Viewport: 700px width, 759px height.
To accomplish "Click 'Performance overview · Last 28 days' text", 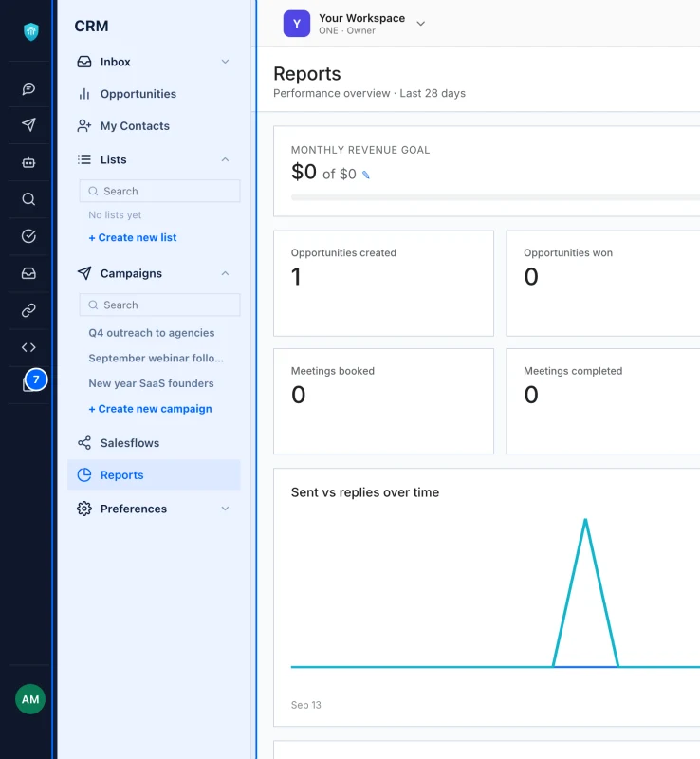I will [x=369, y=93].
